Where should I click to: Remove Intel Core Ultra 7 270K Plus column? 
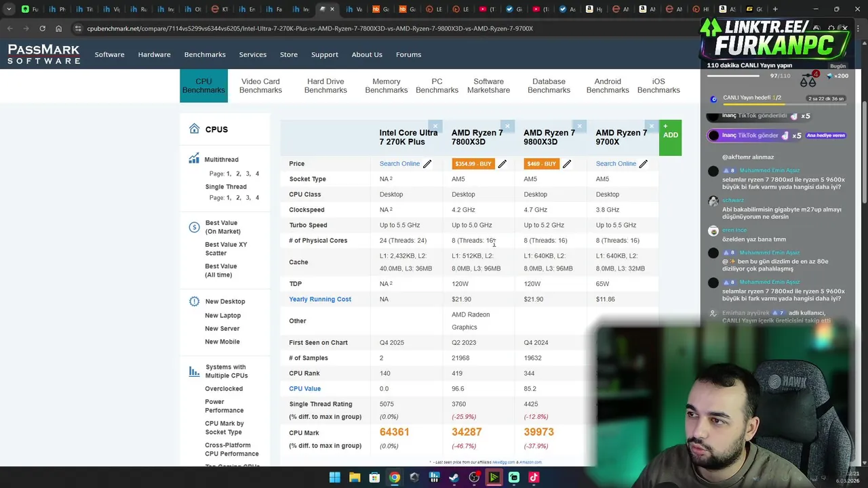[435, 126]
